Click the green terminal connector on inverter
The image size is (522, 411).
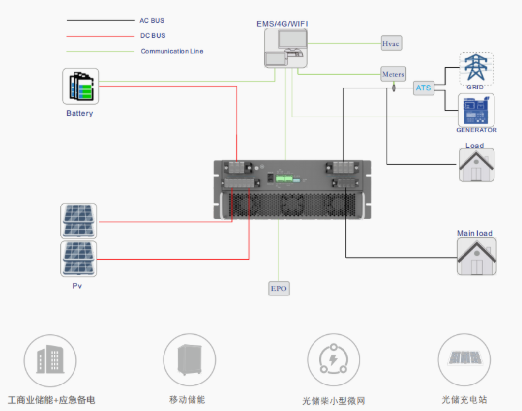(x=284, y=179)
